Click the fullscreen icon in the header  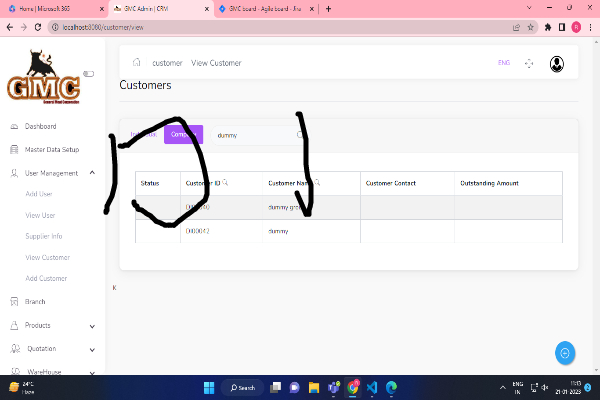pos(529,63)
